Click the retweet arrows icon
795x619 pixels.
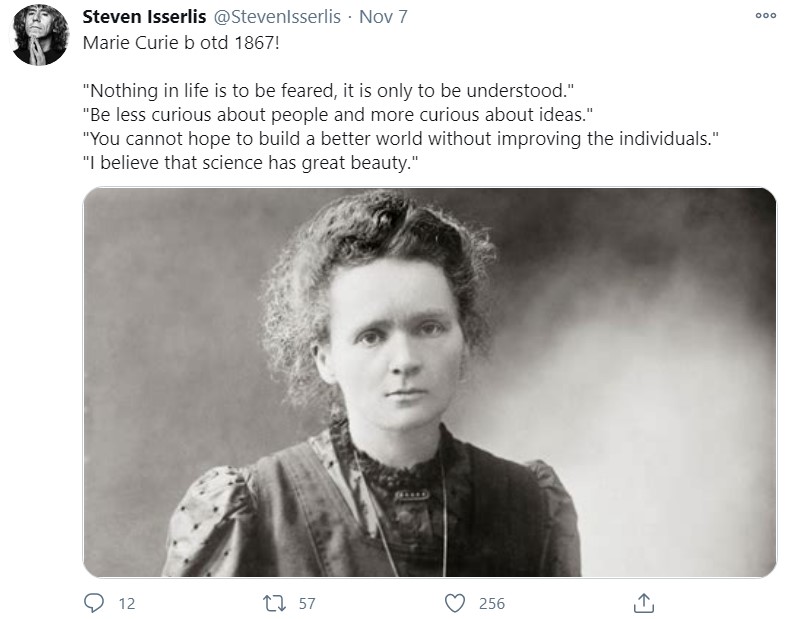point(273,603)
